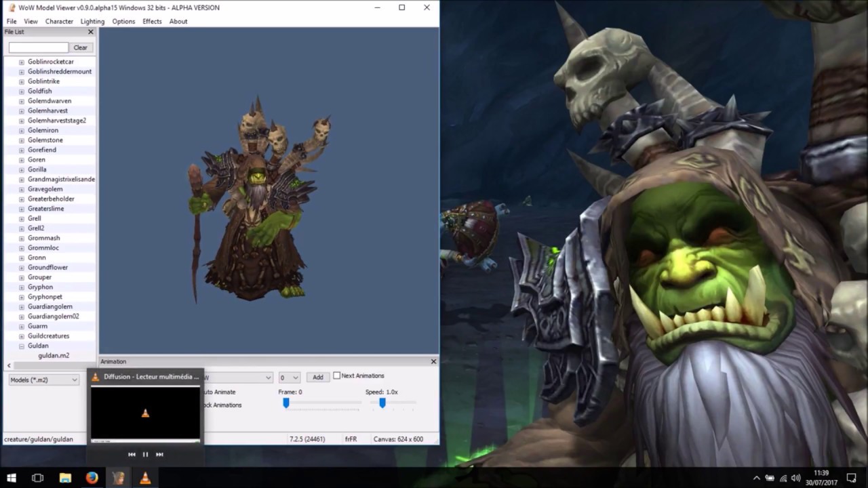Viewport: 868px width, 488px height.
Task: Open the About menu
Action: click(x=178, y=21)
